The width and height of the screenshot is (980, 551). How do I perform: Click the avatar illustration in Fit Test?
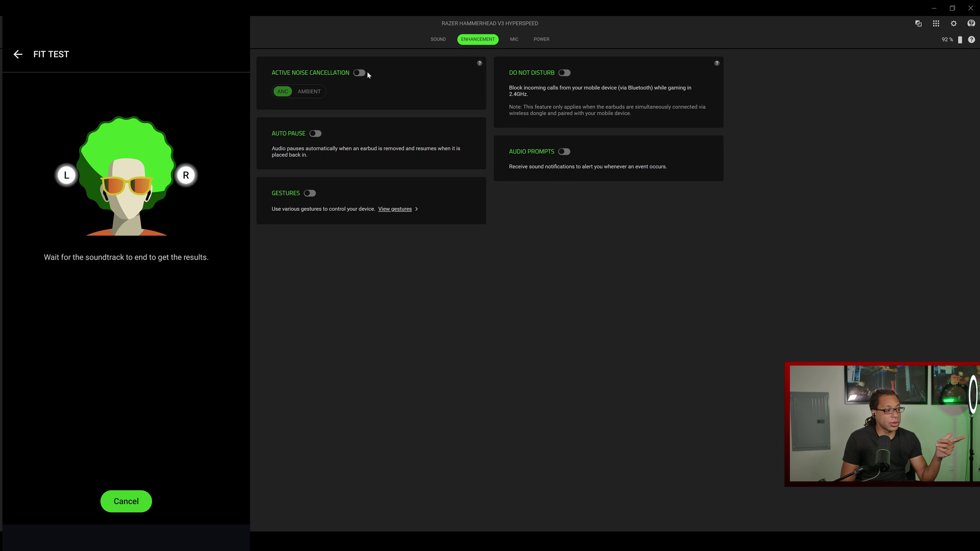(126, 176)
